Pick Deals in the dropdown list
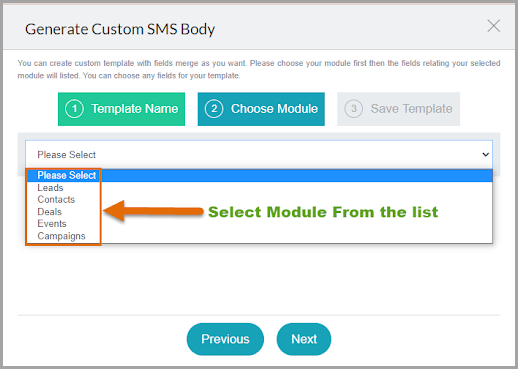Screen dimensions: 518x369 coord(49,212)
